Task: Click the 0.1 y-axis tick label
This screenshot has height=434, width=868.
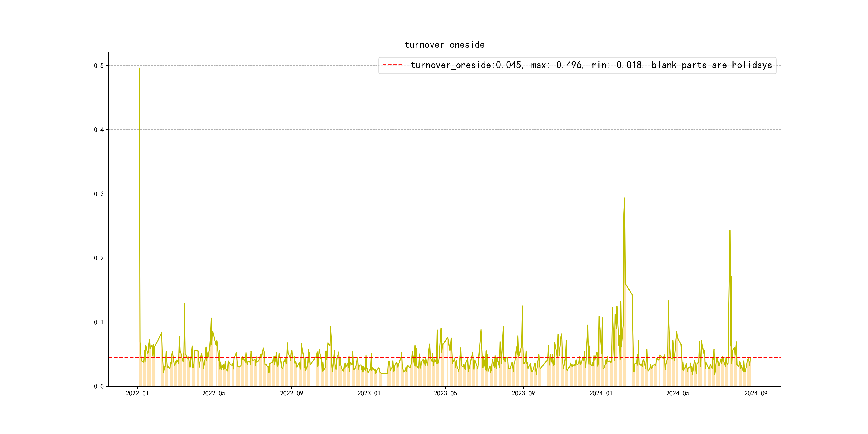Action: point(99,322)
